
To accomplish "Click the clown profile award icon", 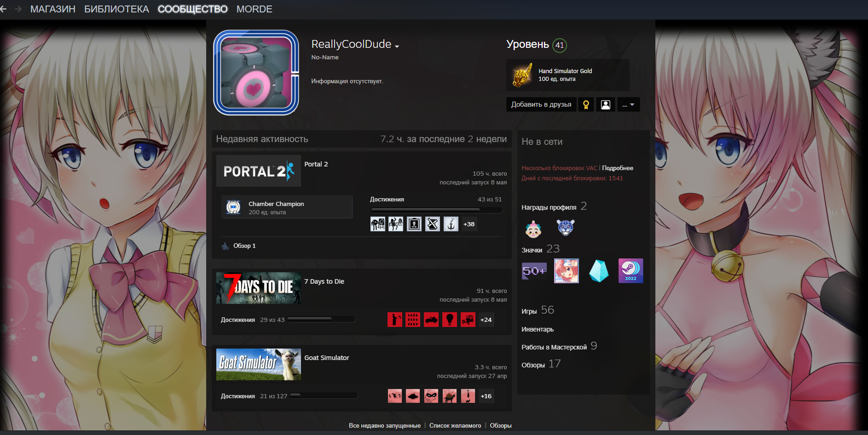I will 533,229.
